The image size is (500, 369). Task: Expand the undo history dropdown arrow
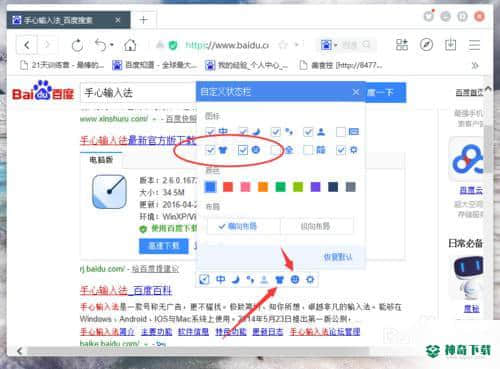click(112, 45)
